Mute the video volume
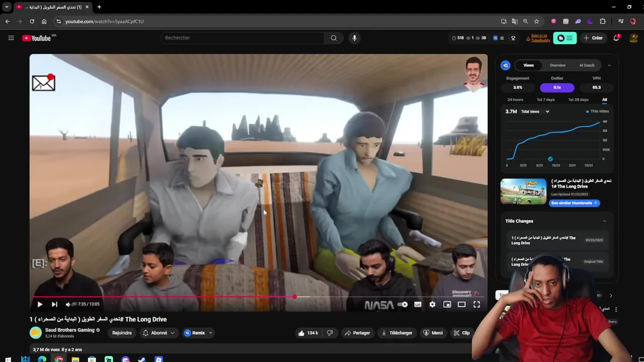This screenshot has width=644, height=362. pyautogui.click(x=68, y=304)
